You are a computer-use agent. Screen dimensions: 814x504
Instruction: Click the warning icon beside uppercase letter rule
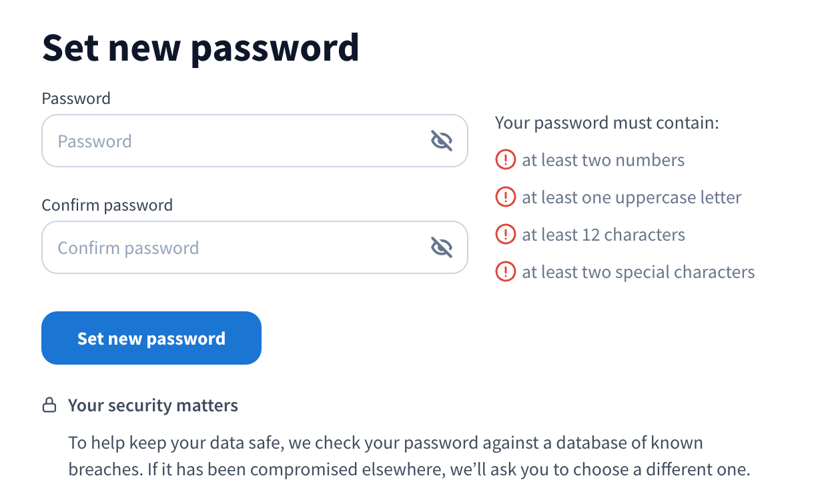point(506,197)
